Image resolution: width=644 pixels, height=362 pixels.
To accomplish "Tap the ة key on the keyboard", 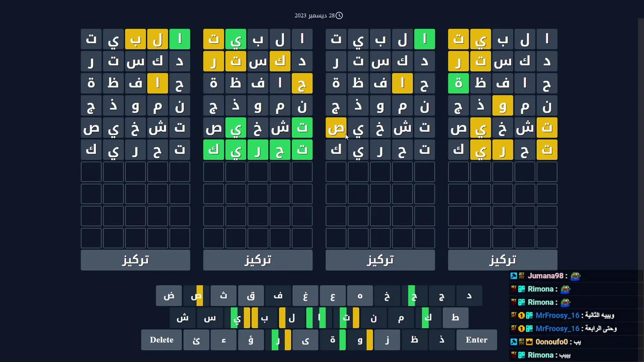I will pos(333,340).
